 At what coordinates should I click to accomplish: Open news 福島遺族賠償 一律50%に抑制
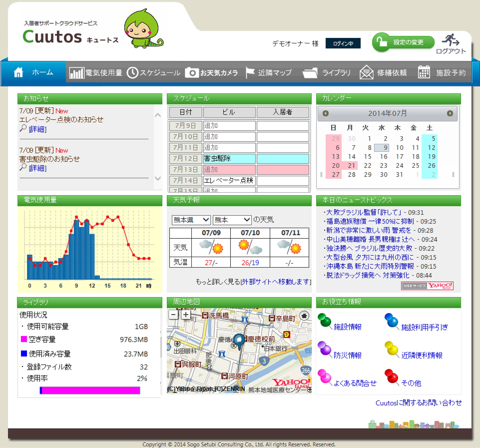370,221
